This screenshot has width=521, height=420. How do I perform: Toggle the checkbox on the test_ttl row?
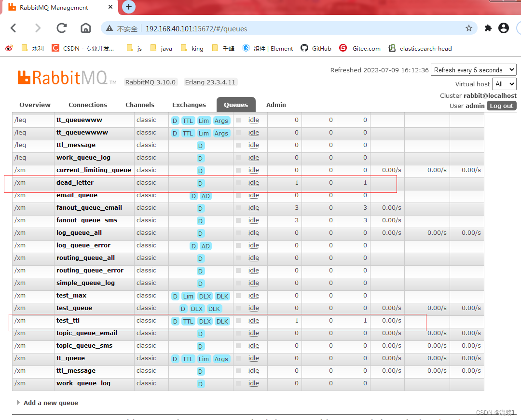(x=237, y=321)
